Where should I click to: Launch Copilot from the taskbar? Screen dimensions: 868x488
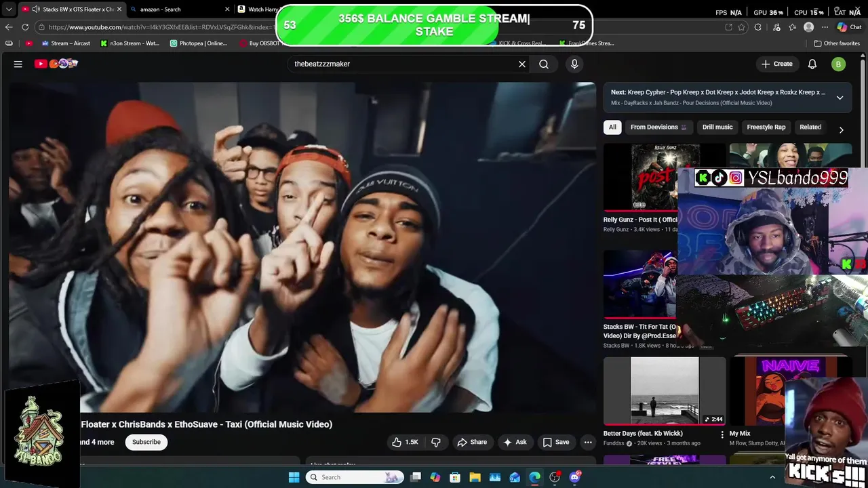(x=435, y=477)
